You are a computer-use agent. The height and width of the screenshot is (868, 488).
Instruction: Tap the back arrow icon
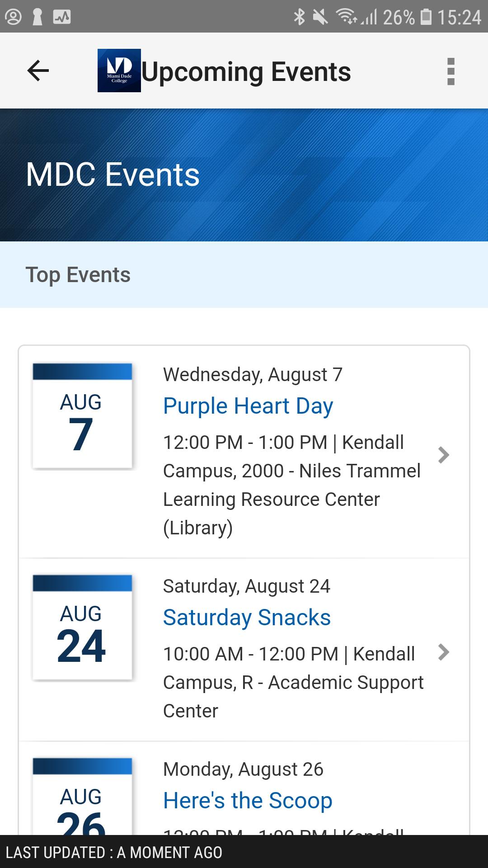(38, 71)
